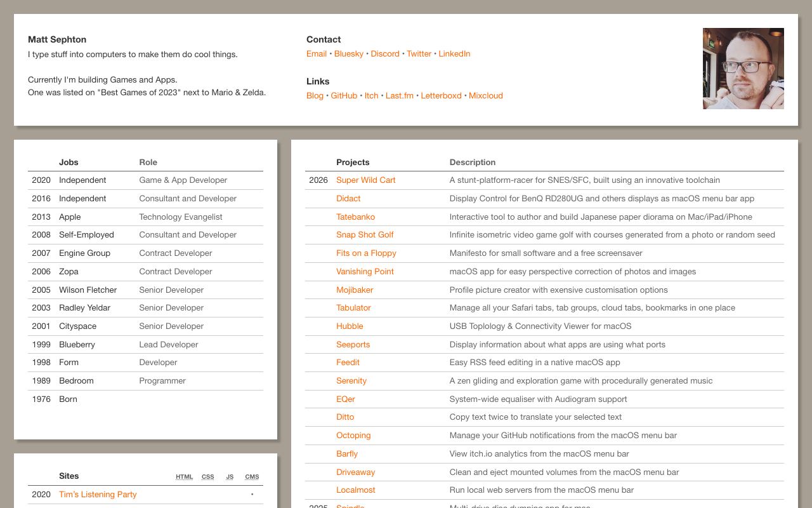The image size is (812, 508).
Task: Select the Feedit description about RSS
Action: [535, 363]
